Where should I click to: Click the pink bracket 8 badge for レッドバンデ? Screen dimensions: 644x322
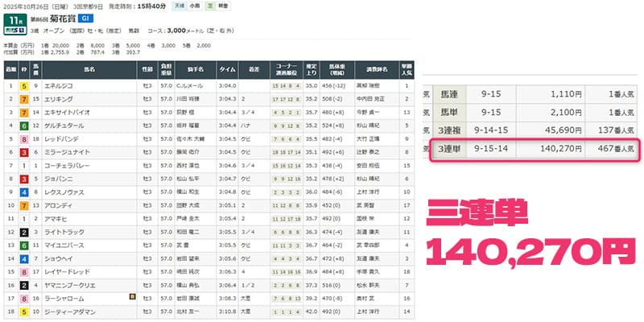click(24, 139)
